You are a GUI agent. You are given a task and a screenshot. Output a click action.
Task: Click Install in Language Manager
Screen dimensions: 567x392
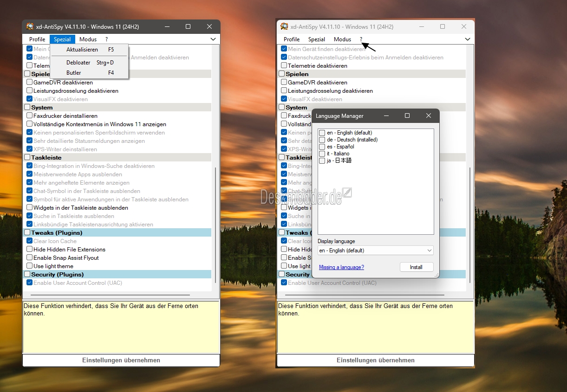point(416,267)
